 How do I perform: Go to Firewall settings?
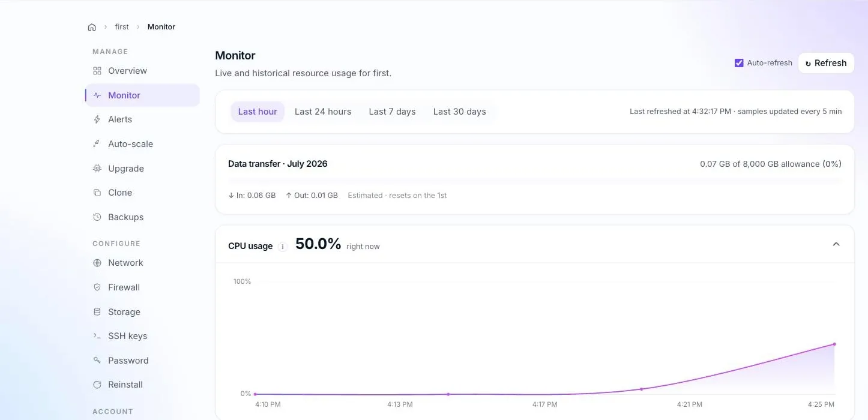142,287
